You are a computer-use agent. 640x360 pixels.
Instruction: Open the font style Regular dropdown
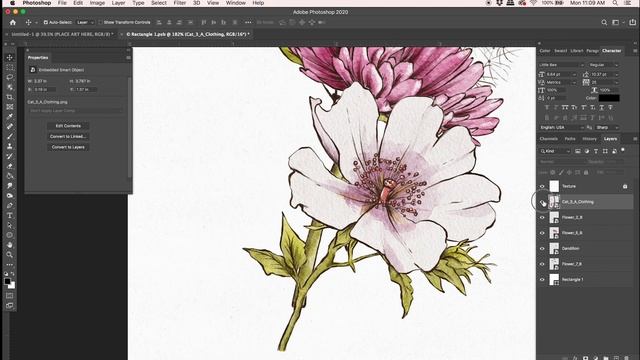point(604,65)
